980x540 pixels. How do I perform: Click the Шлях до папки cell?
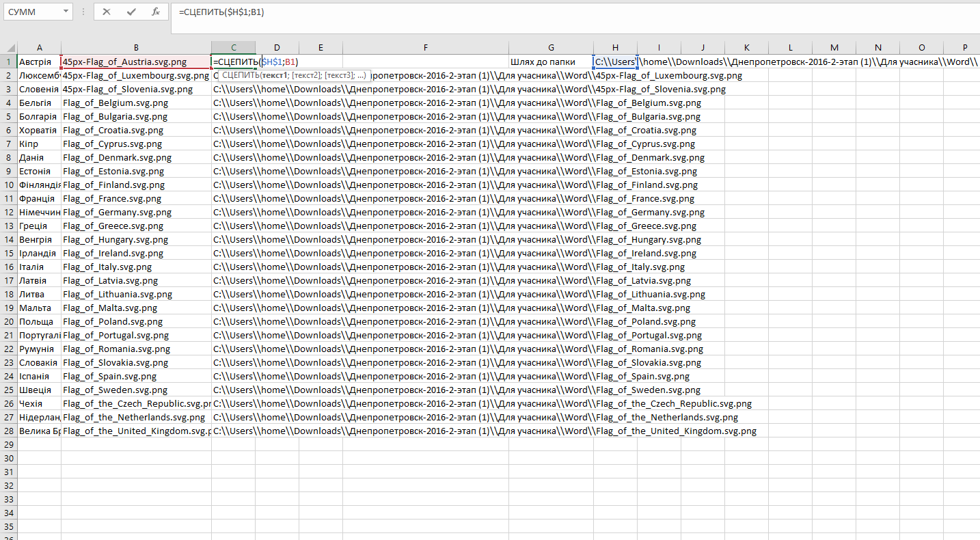click(x=550, y=62)
